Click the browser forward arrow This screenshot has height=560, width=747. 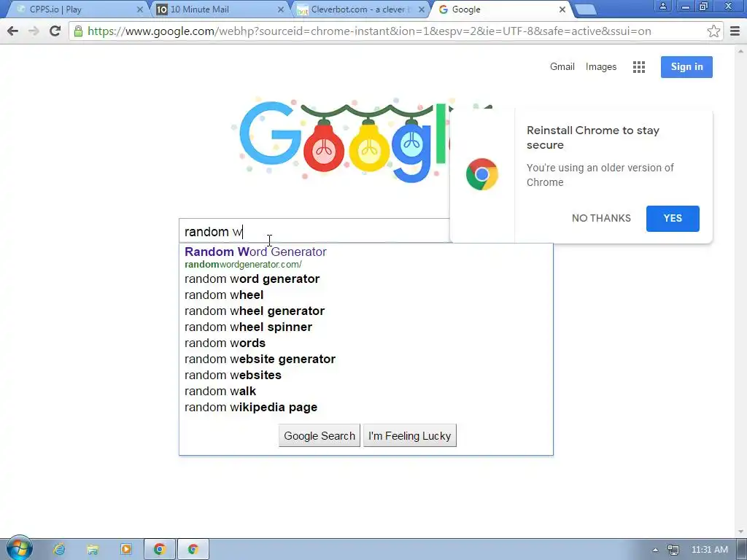pos(34,31)
